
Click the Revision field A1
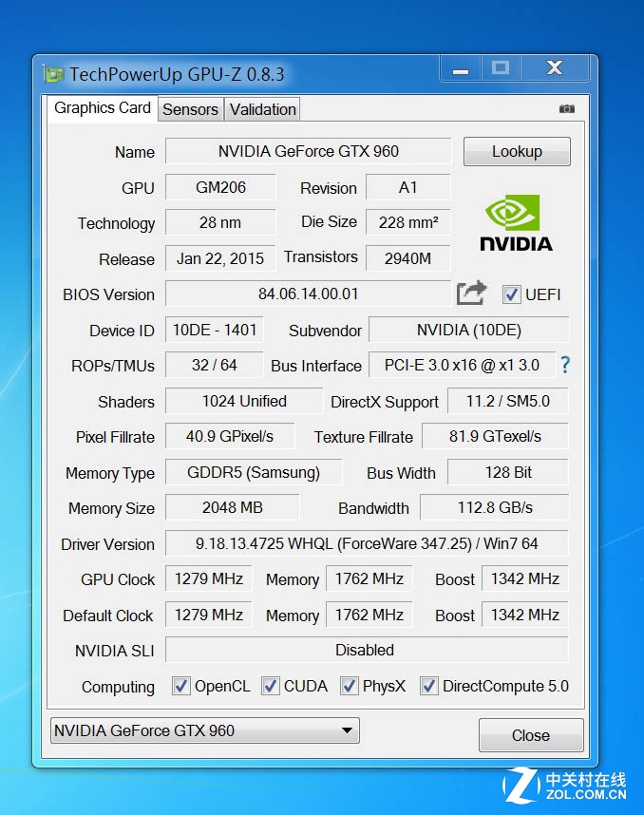click(x=408, y=187)
